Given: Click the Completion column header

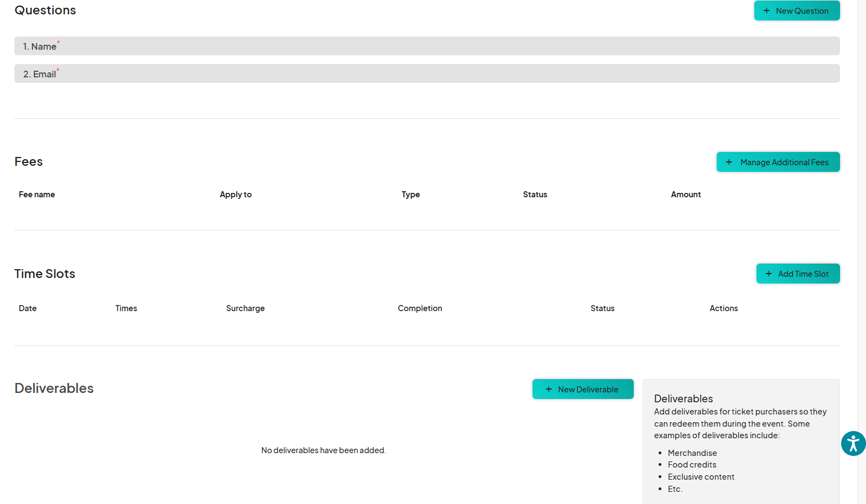Looking at the screenshot, I should point(420,308).
